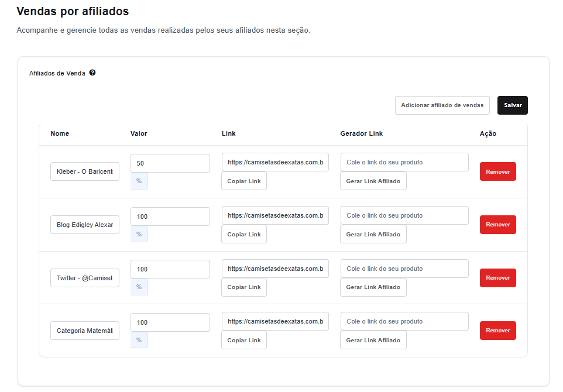Image resolution: width=563 pixels, height=392 pixels.
Task: Copy link for Categoria Matemática affiliate
Action: (244, 341)
